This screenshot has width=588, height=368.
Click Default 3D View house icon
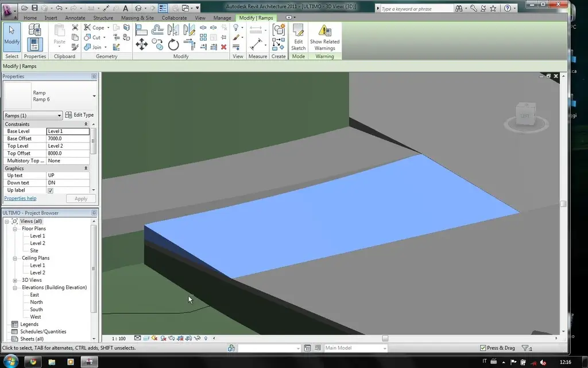(x=138, y=8)
